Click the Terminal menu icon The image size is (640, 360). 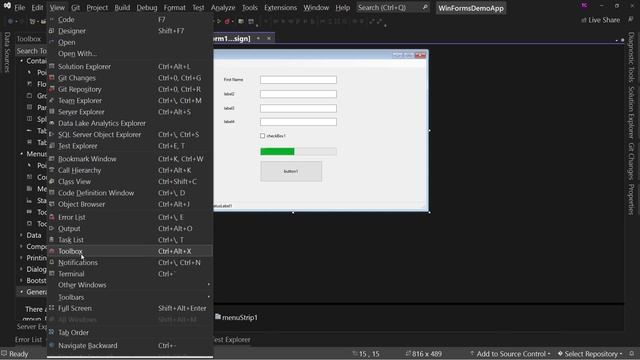(51, 273)
